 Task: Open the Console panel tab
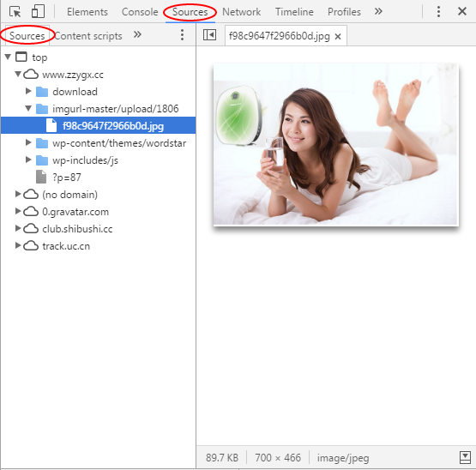pos(140,12)
